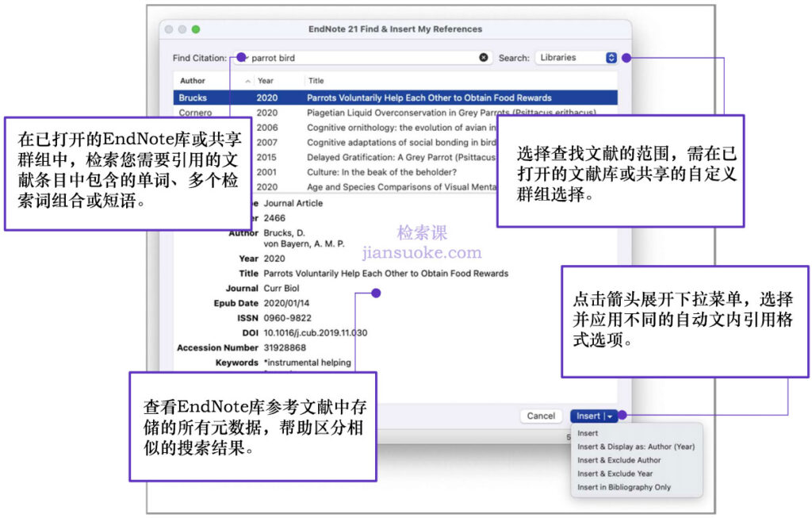Sort the list by Title column
This screenshot has height=518, width=812.
(316, 81)
